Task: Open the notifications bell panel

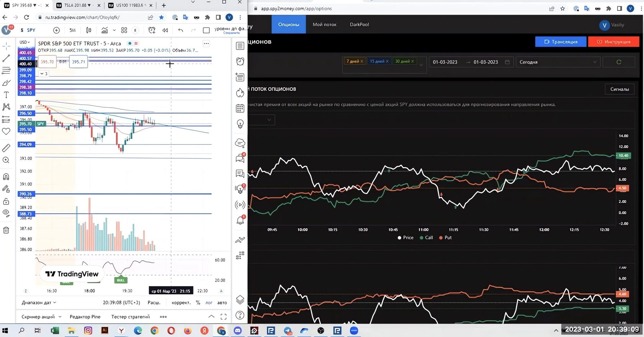Action: 240,220
